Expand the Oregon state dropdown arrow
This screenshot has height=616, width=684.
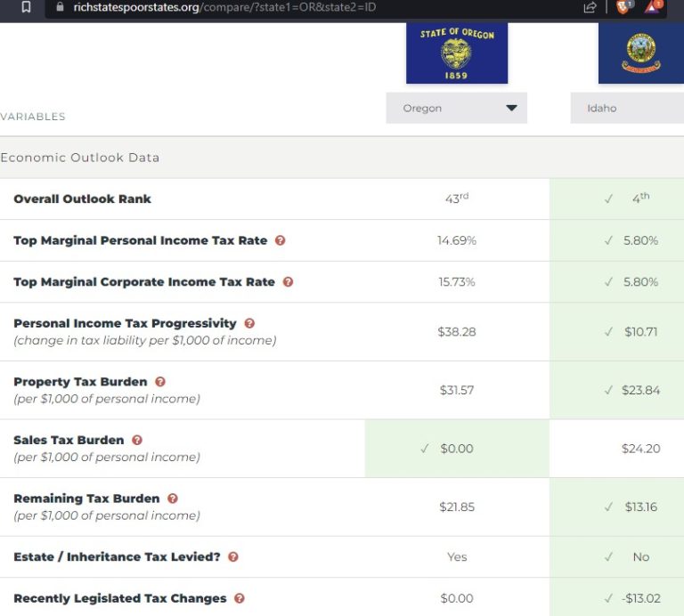click(x=511, y=109)
